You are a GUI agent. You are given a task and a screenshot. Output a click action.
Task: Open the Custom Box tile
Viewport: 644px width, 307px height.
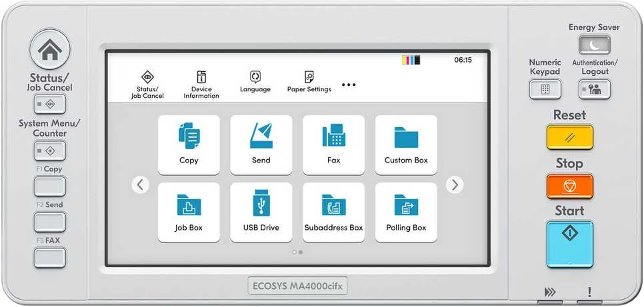coord(406,145)
